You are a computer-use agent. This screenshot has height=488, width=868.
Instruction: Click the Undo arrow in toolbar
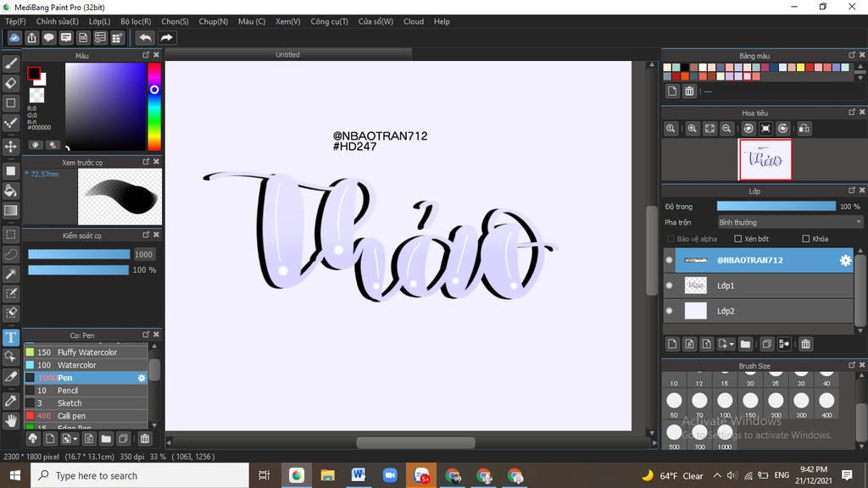[x=145, y=37]
